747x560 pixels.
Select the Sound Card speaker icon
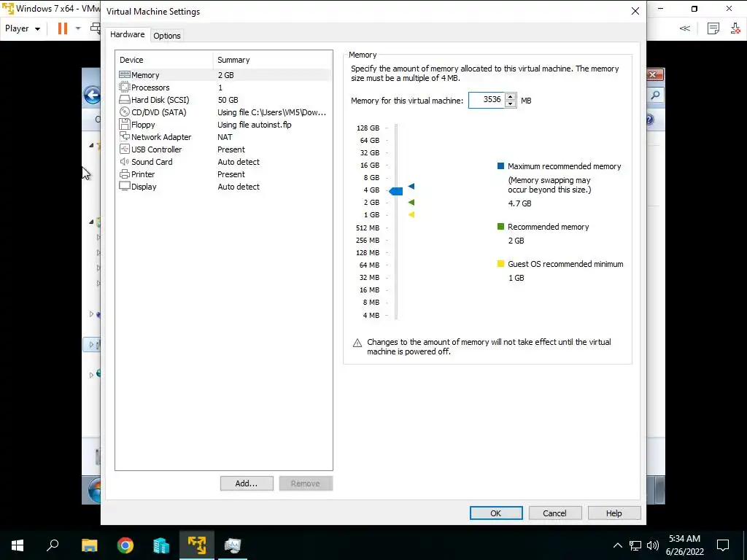(x=124, y=161)
